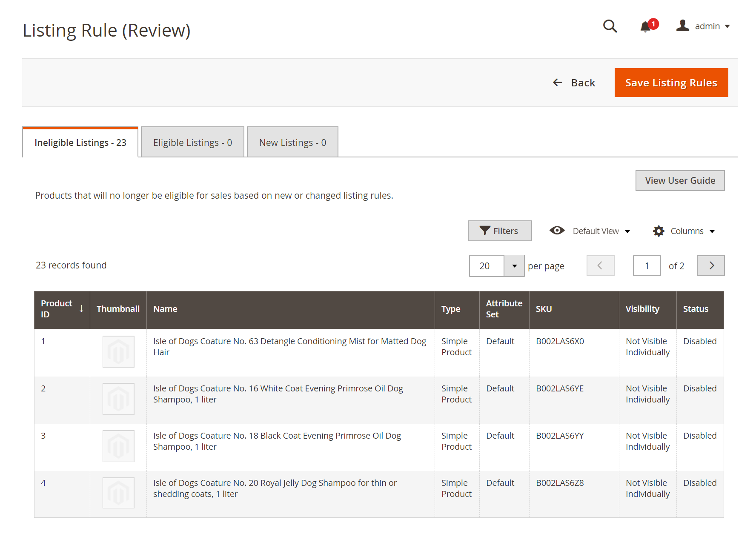The image size is (756, 545).
Task: Sort by Visibility column header
Action: pyautogui.click(x=647, y=309)
